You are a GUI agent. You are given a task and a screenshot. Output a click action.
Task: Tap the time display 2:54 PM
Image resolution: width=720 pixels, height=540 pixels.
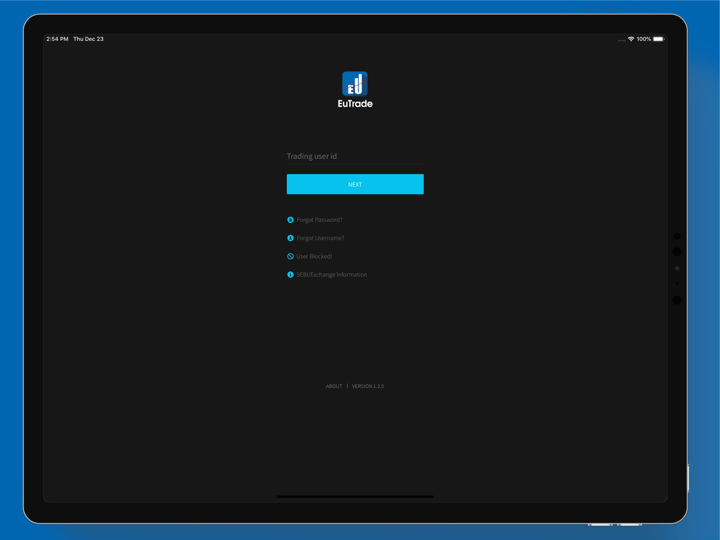(57, 39)
